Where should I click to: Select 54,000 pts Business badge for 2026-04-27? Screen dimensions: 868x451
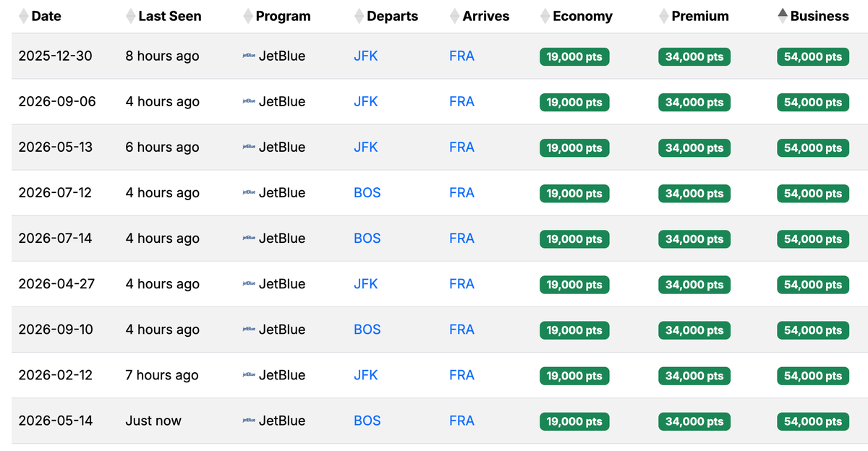(x=813, y=285)
